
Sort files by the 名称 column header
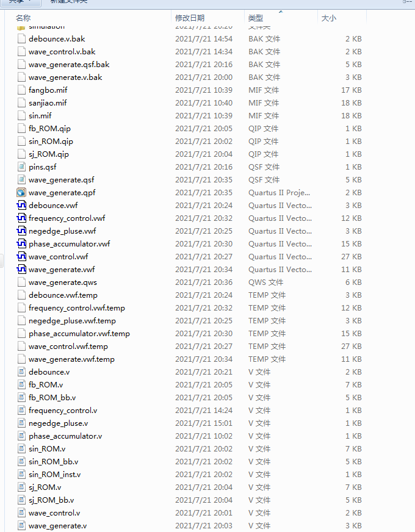[x=23, y=18]
